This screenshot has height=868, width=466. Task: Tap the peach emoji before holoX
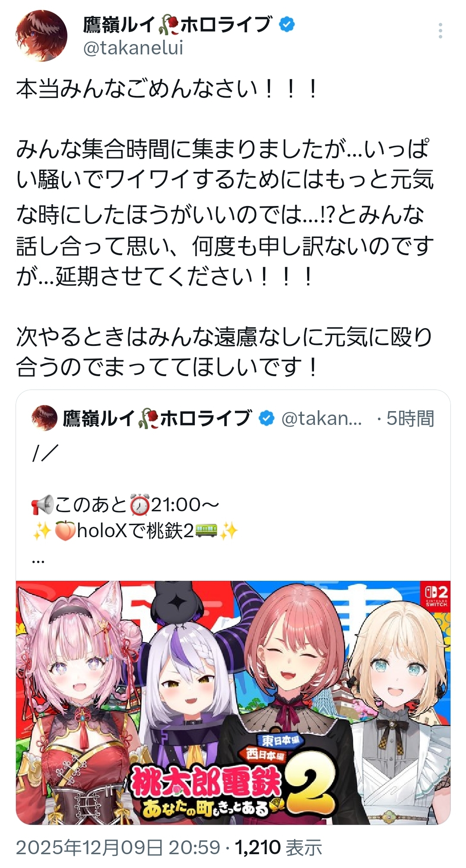point(65,531)
